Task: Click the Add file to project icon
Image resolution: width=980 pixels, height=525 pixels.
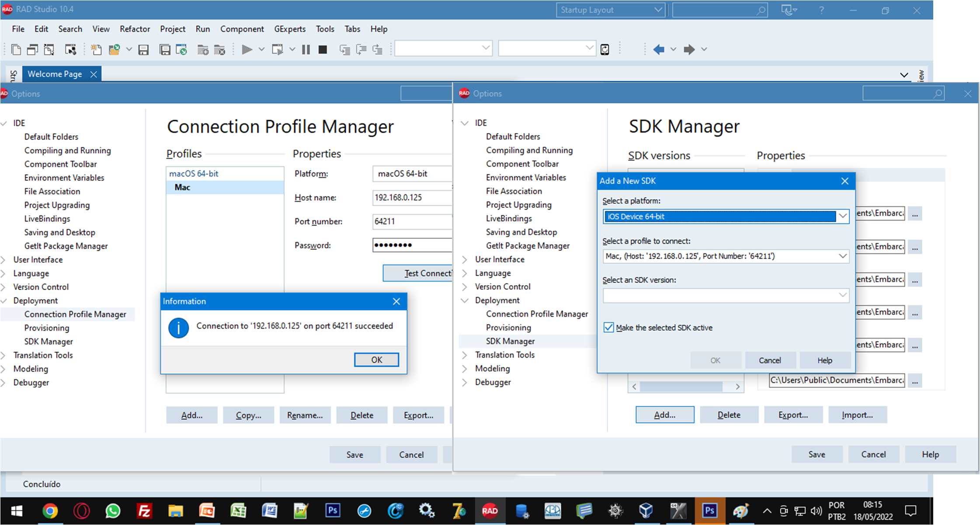Action: (203, 49)
